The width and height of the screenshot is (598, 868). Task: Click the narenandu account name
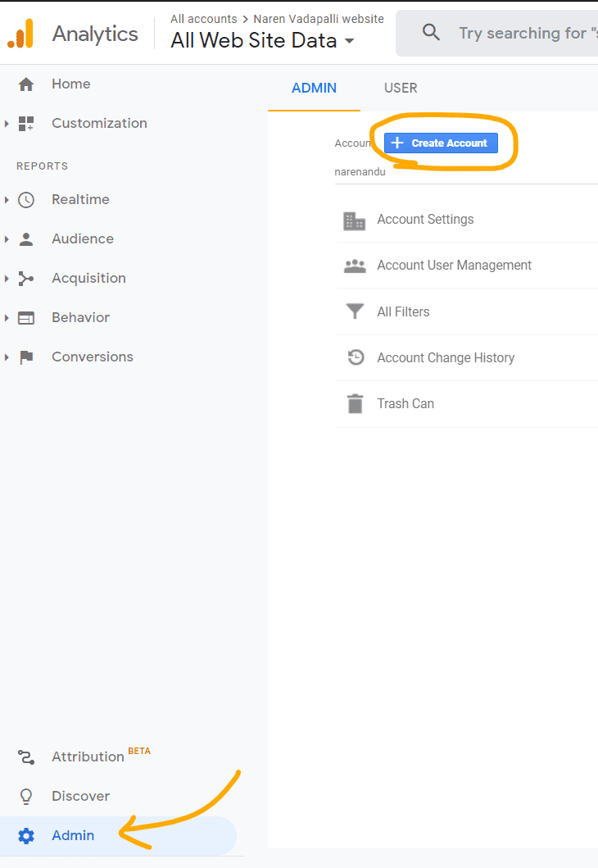[360, 171]
